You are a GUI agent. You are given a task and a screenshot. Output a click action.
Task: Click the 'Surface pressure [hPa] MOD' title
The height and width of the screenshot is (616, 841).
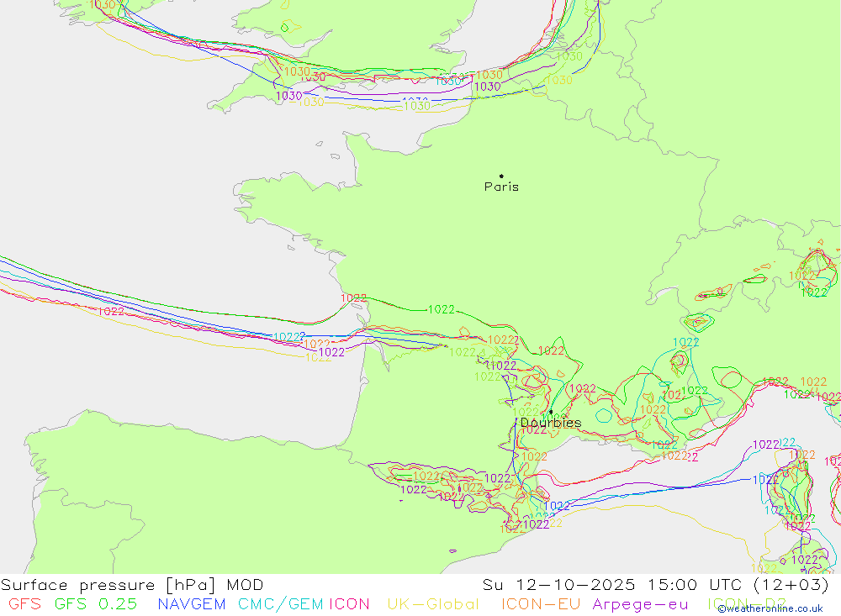pos(132,585)
